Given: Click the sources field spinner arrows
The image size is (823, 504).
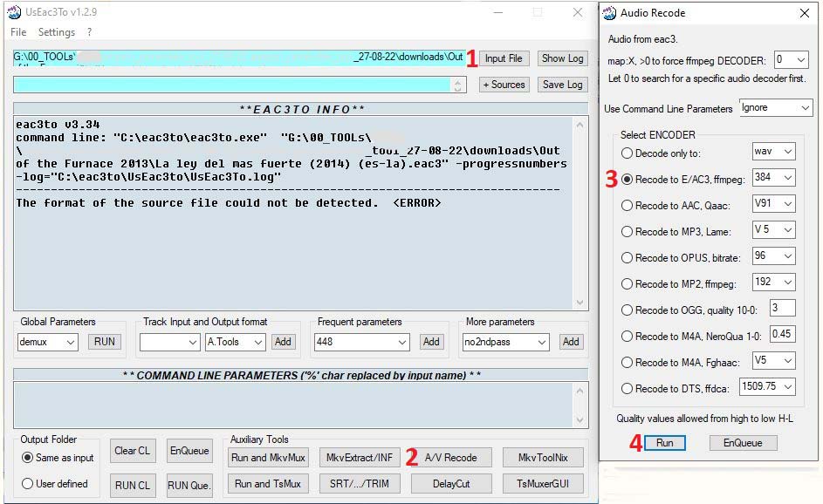Looking at the screenshot, I should point(457,85).
